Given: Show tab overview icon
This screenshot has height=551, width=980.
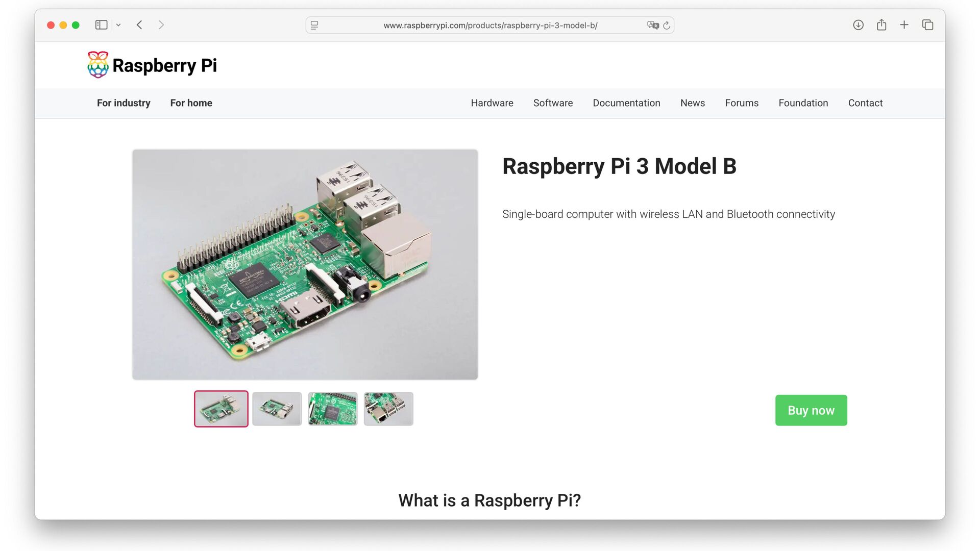Looking at the screenshot, I should tap(927, 24).
